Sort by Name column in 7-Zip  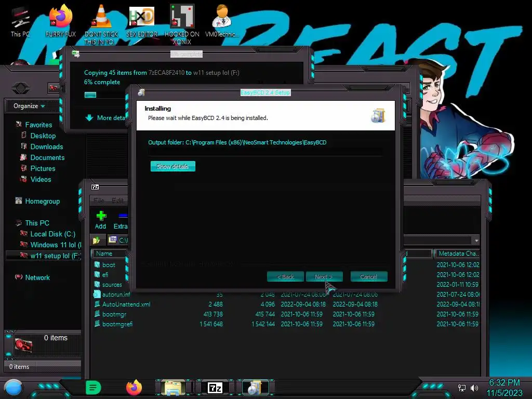click(x=109, y=254)
